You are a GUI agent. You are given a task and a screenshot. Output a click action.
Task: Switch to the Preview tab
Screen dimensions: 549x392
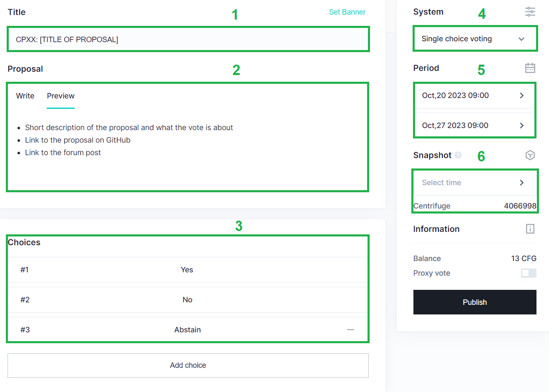[60, 96]
